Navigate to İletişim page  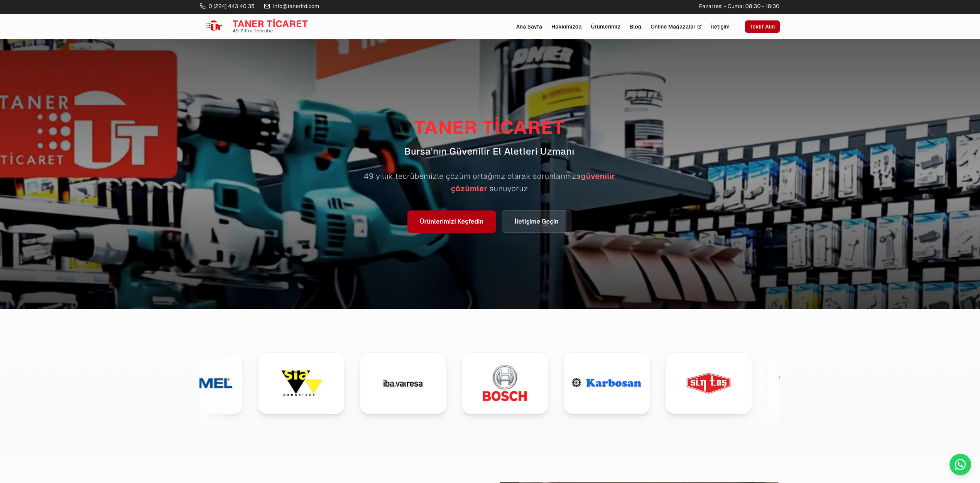click(x=720, y=27)
